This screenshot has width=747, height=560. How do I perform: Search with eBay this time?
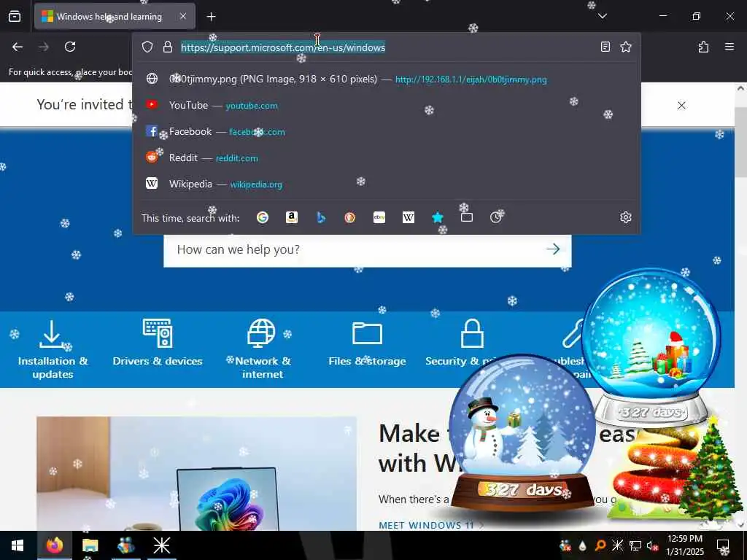[379, 217]
